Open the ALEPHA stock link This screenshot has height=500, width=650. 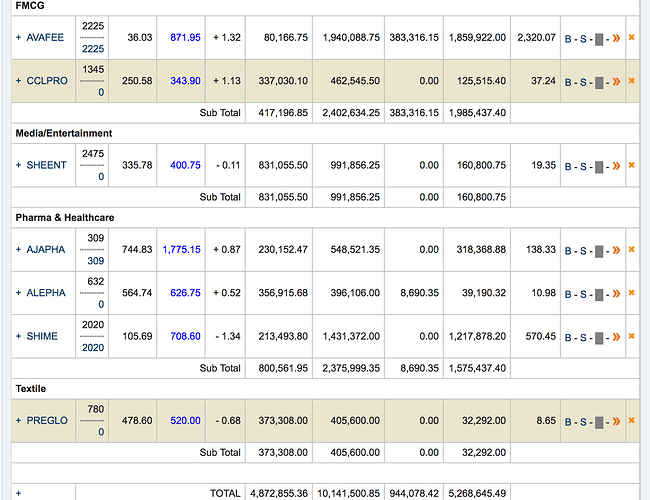(46, 293)
